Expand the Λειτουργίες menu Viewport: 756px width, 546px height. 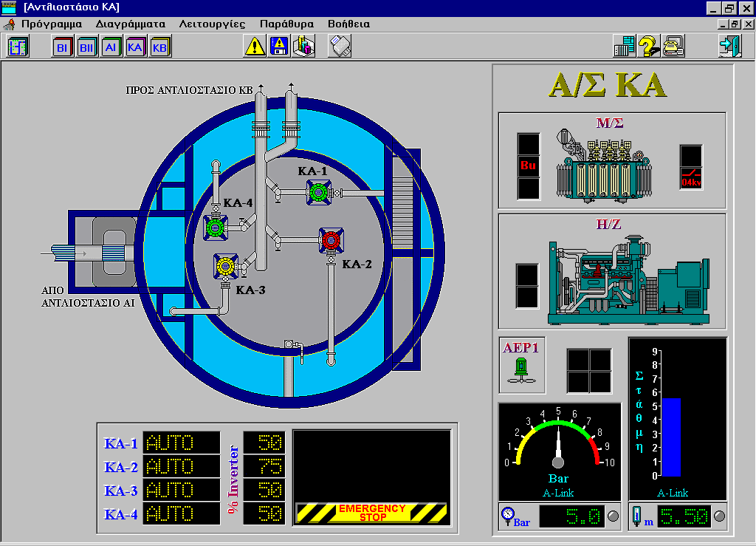click(x=212, y=24)
